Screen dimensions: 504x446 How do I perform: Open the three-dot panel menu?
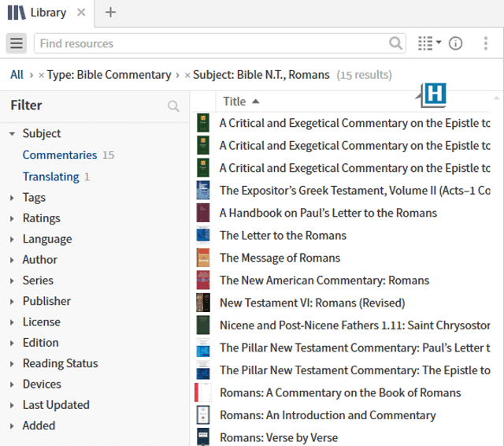486,43
